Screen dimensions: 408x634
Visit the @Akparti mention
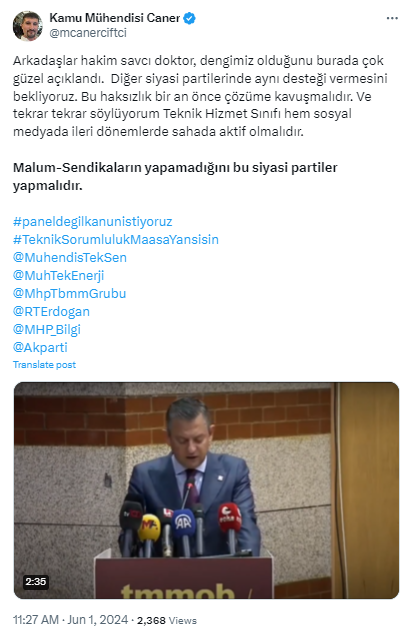point(40,347)
